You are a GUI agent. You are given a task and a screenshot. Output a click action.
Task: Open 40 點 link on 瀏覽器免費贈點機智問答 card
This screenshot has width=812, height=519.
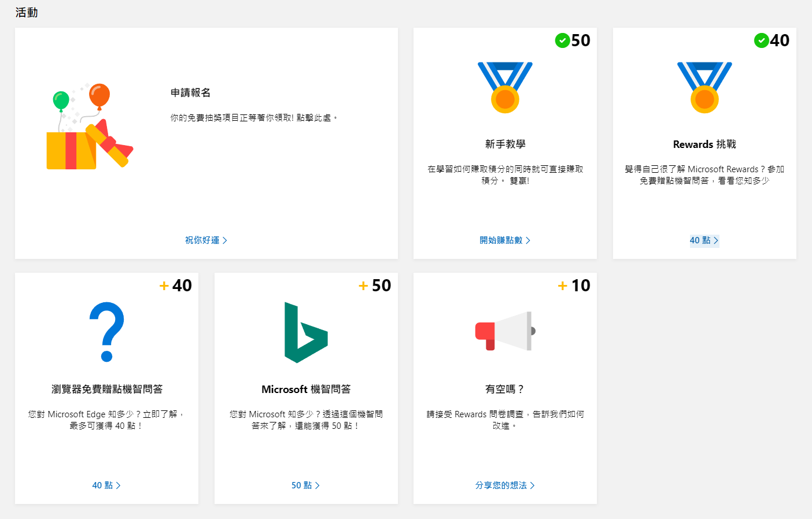point(106,485)
